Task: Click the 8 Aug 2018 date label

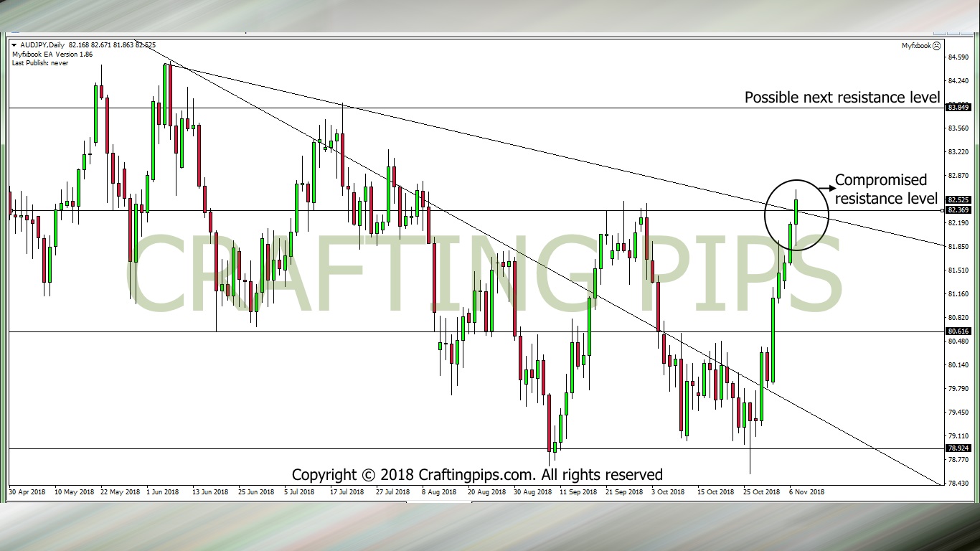Action: (439, 492)
